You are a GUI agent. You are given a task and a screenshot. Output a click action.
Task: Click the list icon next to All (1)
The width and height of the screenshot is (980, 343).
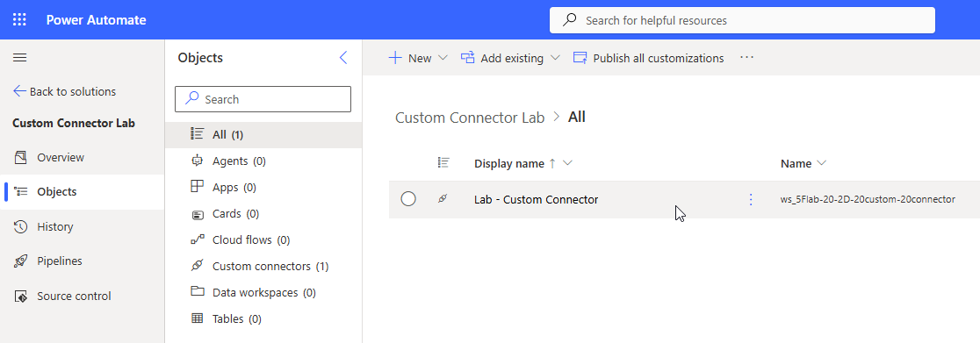198,134
